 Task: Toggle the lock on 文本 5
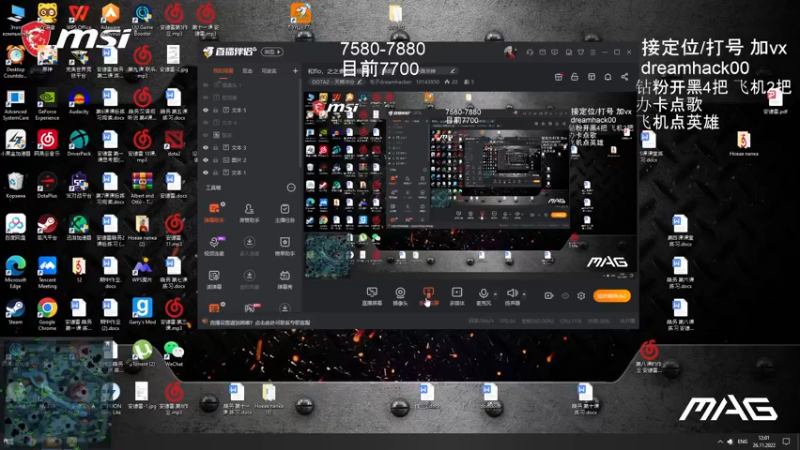[x=215, y=110]
